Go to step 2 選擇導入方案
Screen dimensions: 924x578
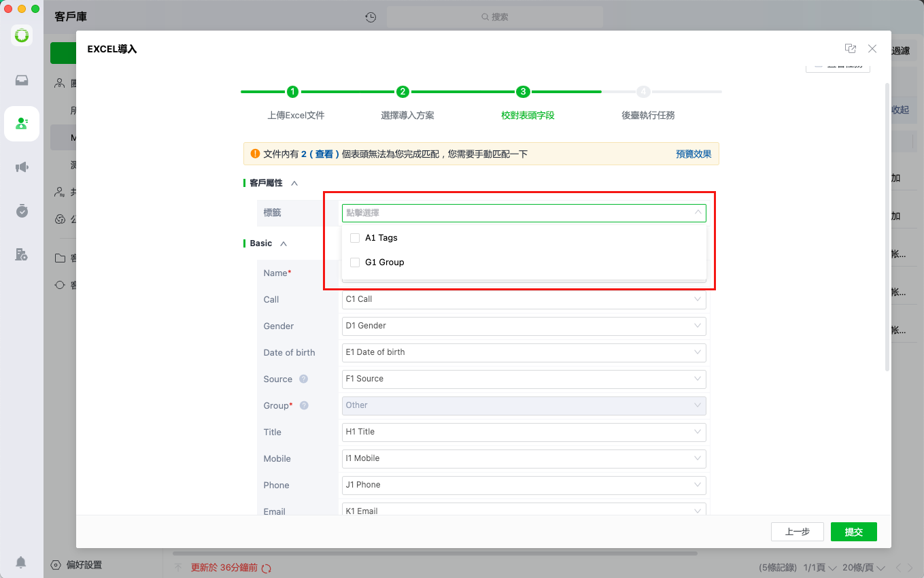tap(403, 92)
